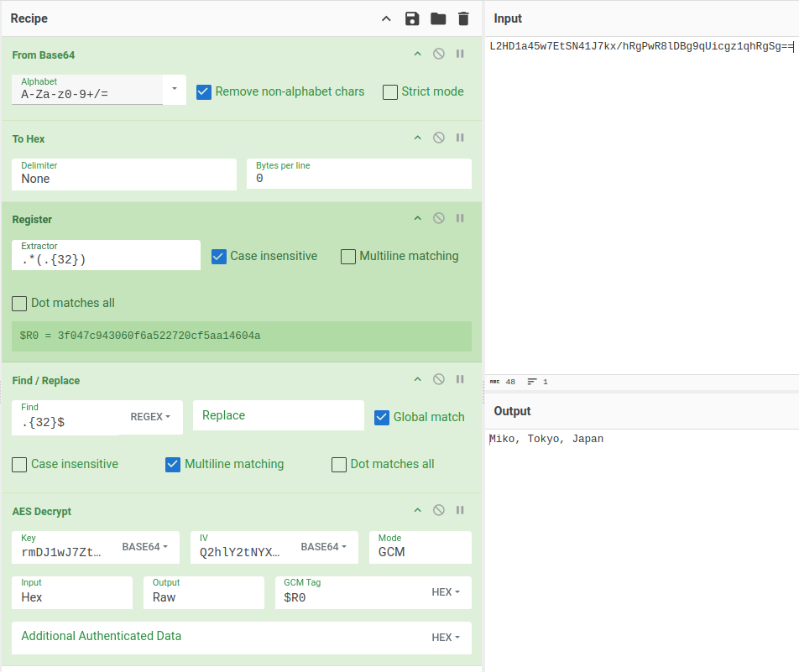Click the Save recipe floppy disk icon
This screenshot has height=672, width=799.
click(x=412, y=18)
